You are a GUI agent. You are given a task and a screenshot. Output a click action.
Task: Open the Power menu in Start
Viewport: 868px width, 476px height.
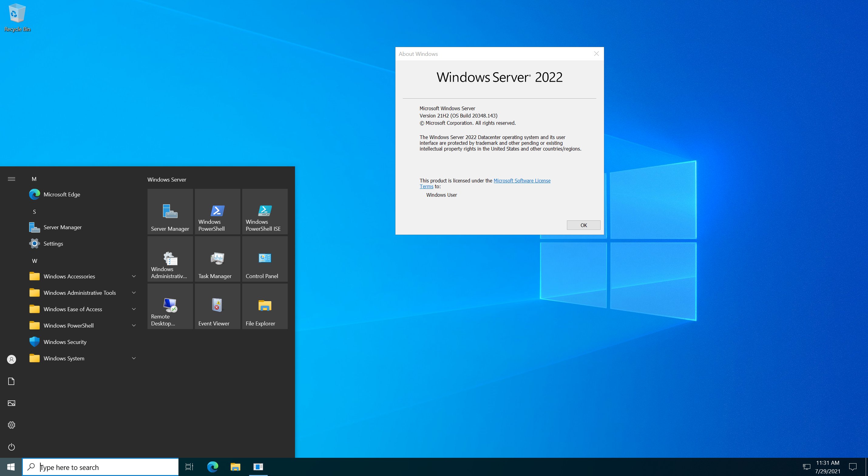(x=12, y=447)
